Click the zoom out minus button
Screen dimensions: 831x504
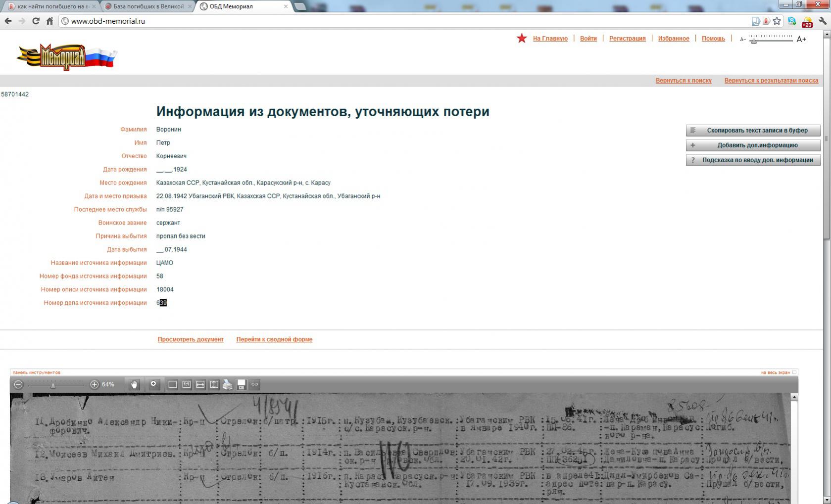[18, 384]
